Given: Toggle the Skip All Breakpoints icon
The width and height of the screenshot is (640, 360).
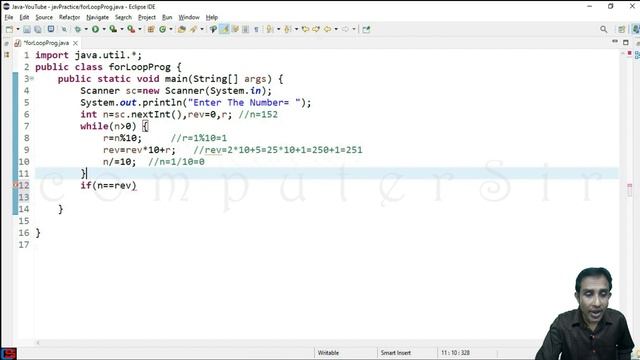Looking at the screenshot, I should [x=64, y=29].
